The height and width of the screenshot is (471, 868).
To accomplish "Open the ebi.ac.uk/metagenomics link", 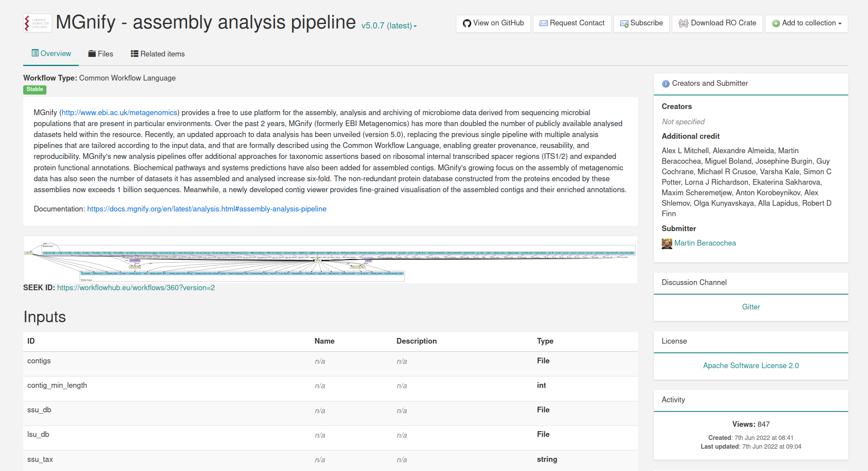I will (119, 112).
